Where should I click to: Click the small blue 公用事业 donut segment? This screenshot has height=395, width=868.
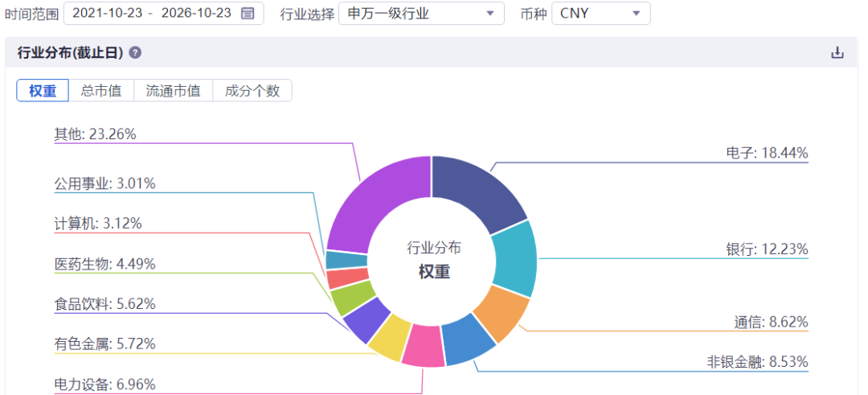(346, 261)
